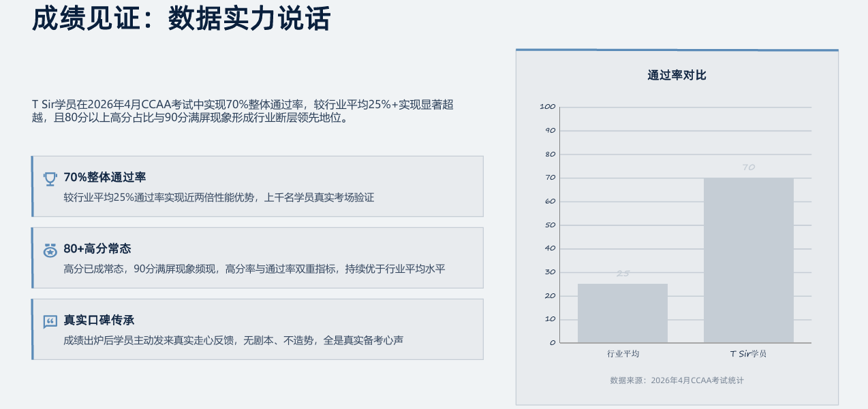Click the medal icon beside 80+高分常态
The height and width of the screenshot is (409, 868).
click(50, 250)
